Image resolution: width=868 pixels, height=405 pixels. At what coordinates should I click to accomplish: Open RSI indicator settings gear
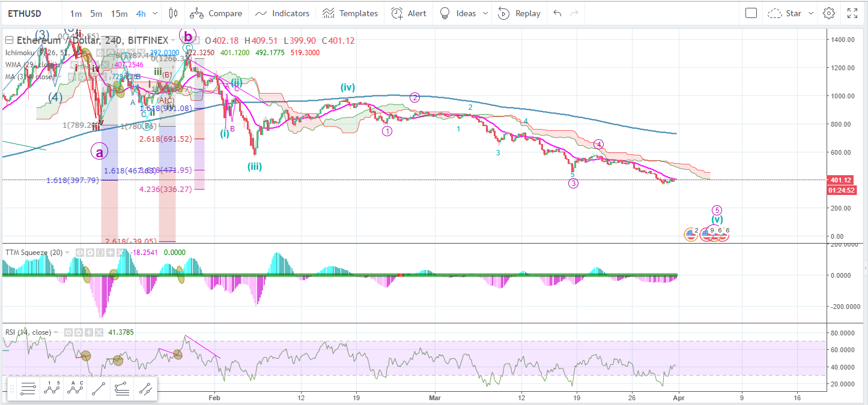[78, 332]
